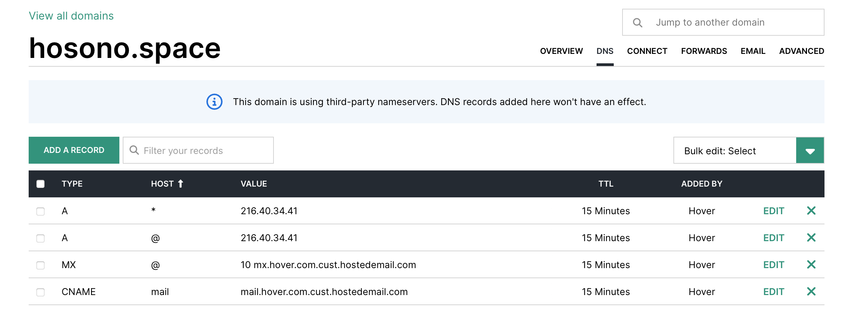Viewport: 868px width, 324px height.
Task: Open the EMAIL tab
Action: click(x=753, y=51)
